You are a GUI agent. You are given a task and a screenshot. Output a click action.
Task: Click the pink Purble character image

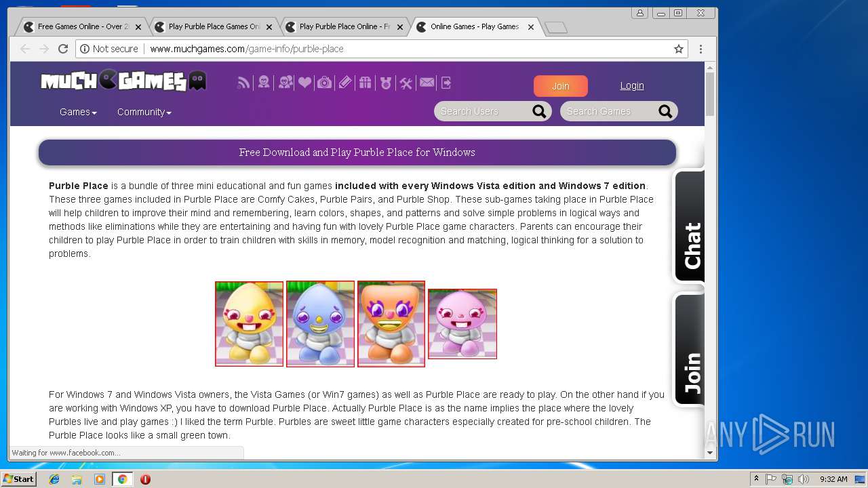[462, 324]
